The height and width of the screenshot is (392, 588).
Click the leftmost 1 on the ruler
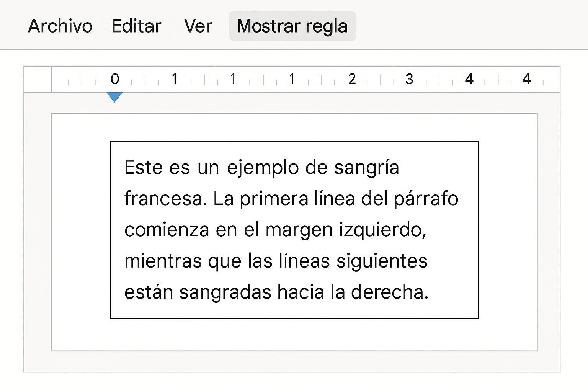pyautogui.click(x=174, y=79)
